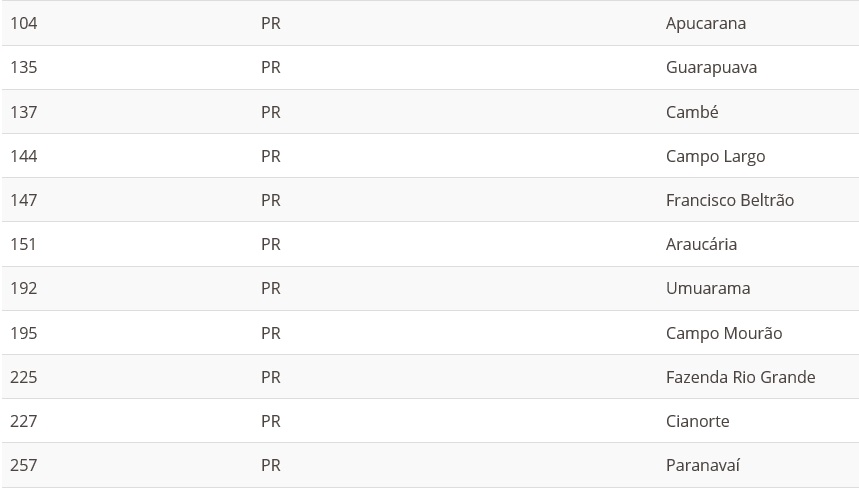Select PR state in the Cianorte row
The width and height of the screenshot is (859, 489).
click(270, 421)
